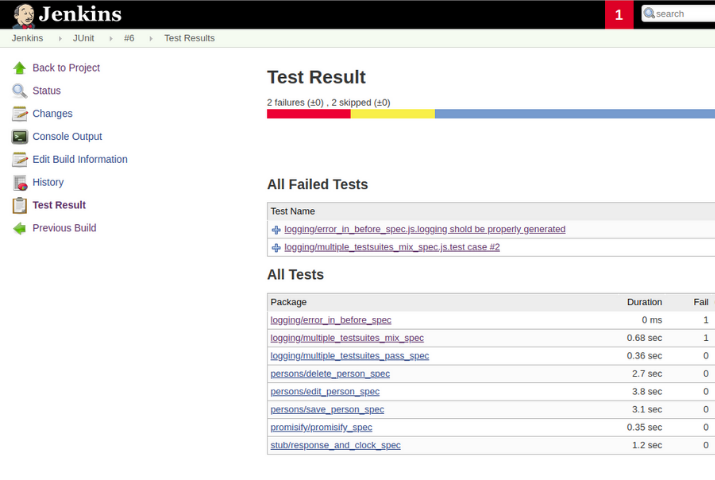715x480 pixels.
Task: Click the red failures segment of result bar
Action: click(x=308, y=114)
